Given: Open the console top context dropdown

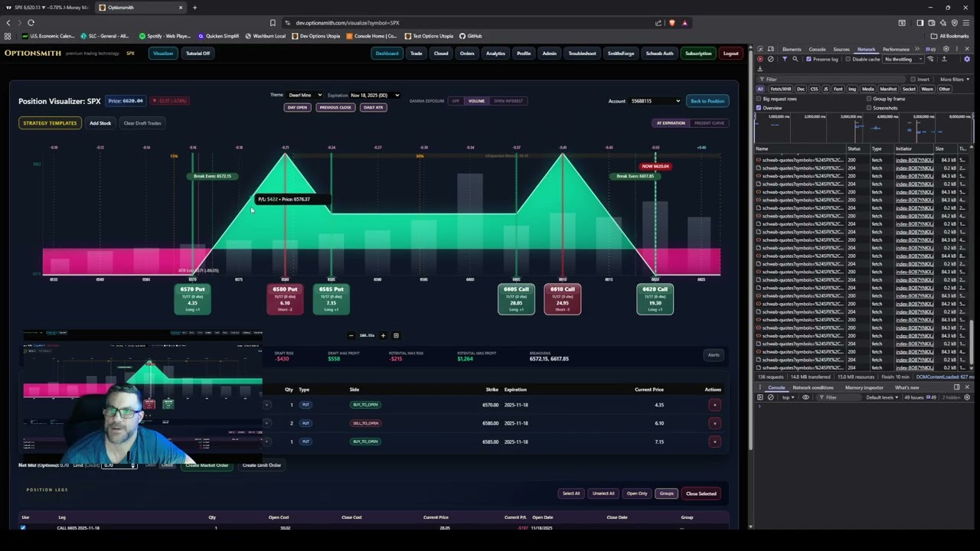Looking at the screenshot, I should click(x=788, y=397).
